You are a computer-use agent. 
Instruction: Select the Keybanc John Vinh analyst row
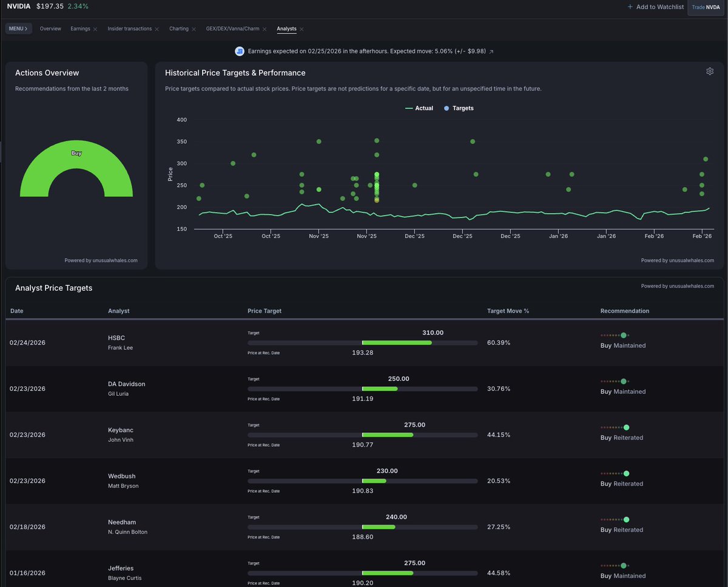coord(120,435)
